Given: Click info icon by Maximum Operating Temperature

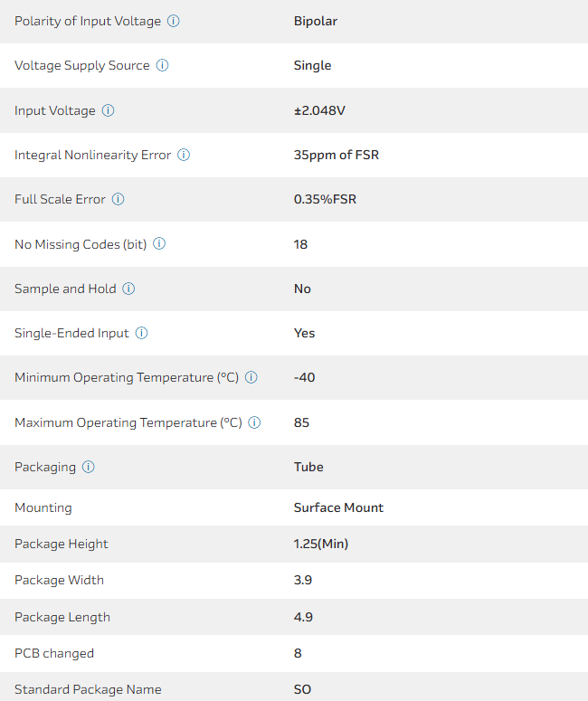Looking at the screenshot, I should (255, 422).
